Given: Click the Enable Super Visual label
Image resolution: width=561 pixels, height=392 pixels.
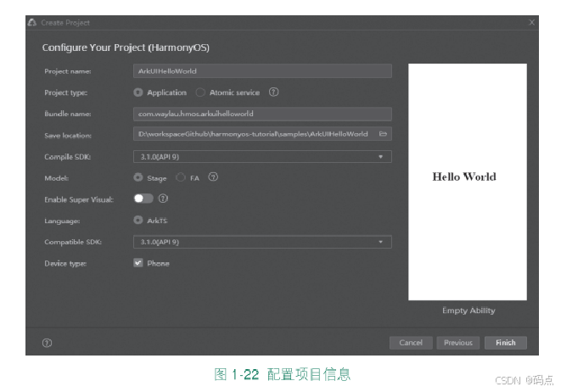Looking at the screenshot, I should coord(79,199).
